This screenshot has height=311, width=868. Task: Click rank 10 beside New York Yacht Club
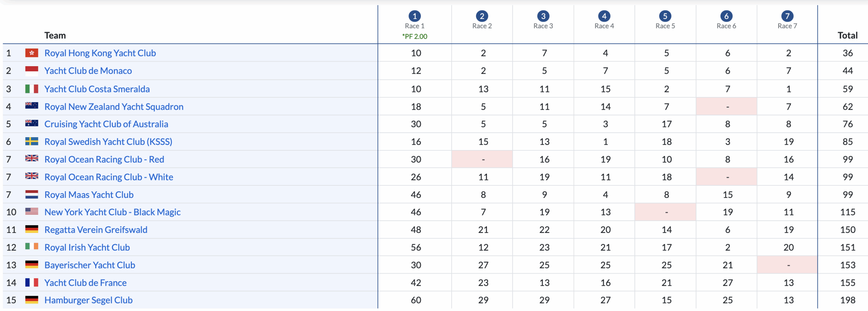coord(11,212)
